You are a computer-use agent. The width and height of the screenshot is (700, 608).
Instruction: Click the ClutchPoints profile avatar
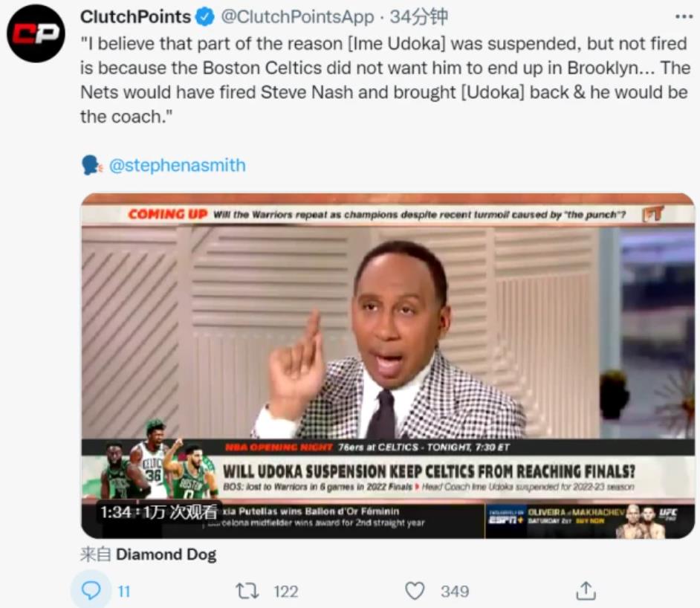tap(36, 34)
